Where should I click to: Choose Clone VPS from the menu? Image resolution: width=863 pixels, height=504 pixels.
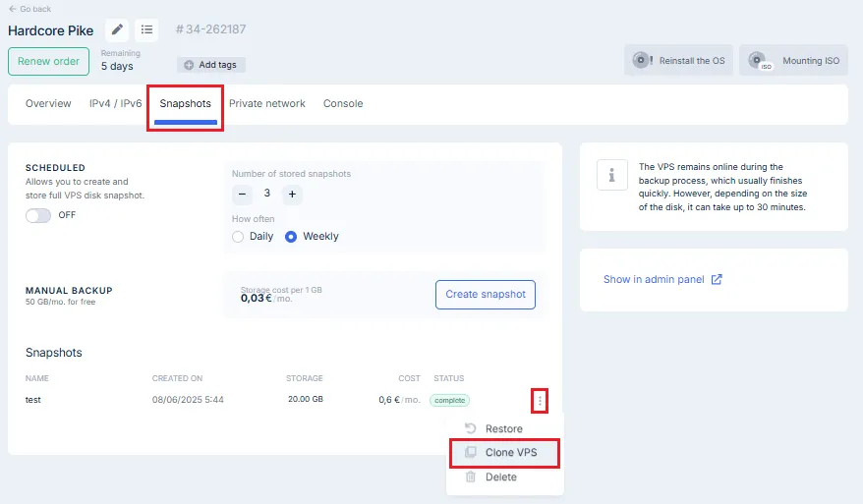click(x=504, y=453)
